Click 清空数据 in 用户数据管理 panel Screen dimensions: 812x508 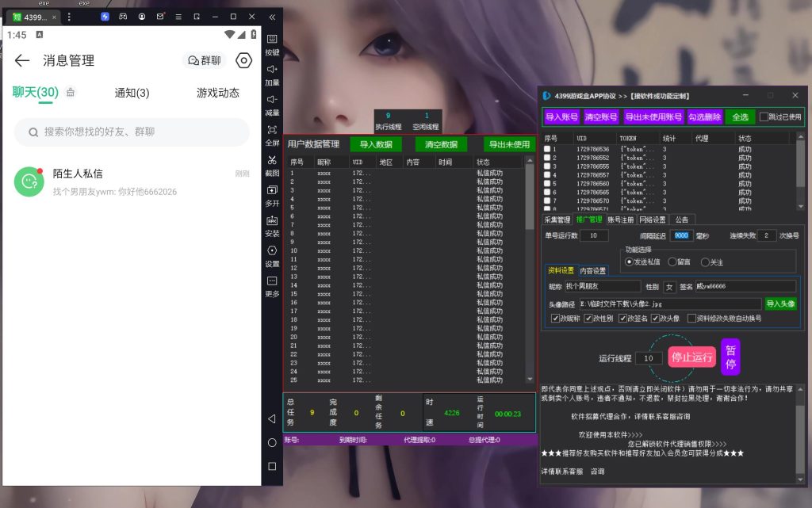(x=441, y=144)
